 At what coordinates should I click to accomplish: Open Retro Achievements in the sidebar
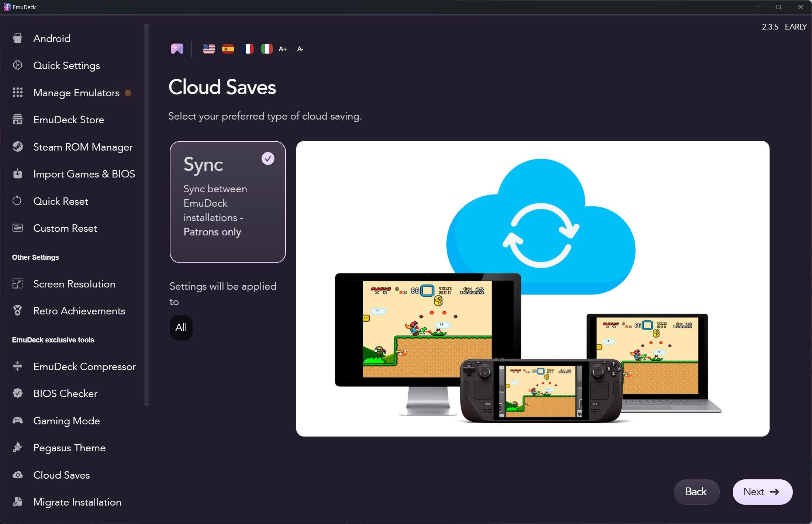click(79, 311)
